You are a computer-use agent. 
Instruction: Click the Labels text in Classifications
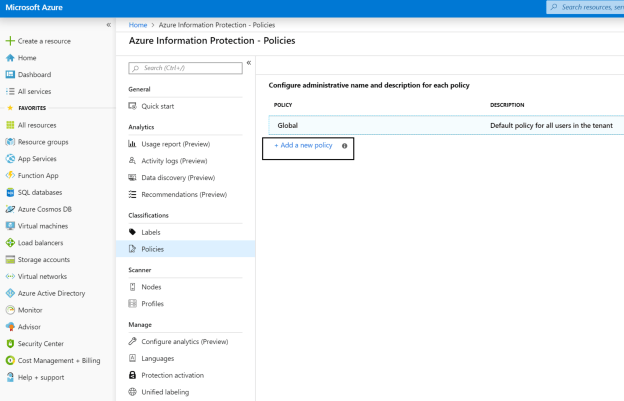[151, 232]
